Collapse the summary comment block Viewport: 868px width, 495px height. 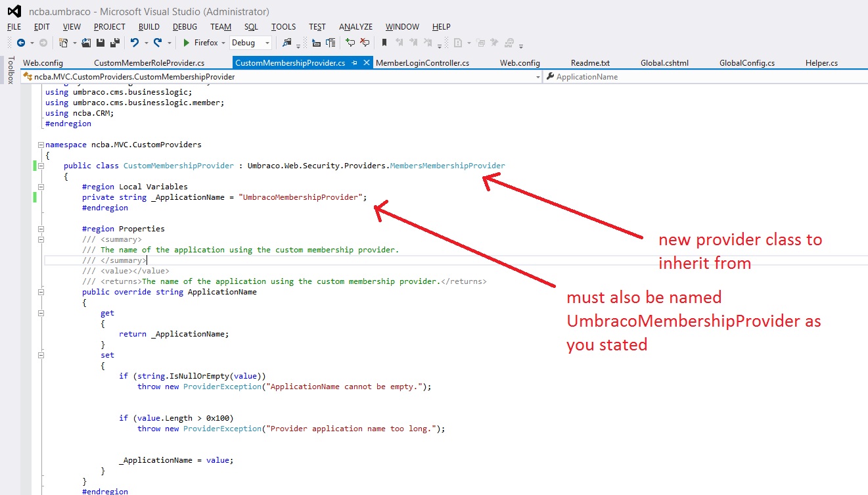point(41,239)
